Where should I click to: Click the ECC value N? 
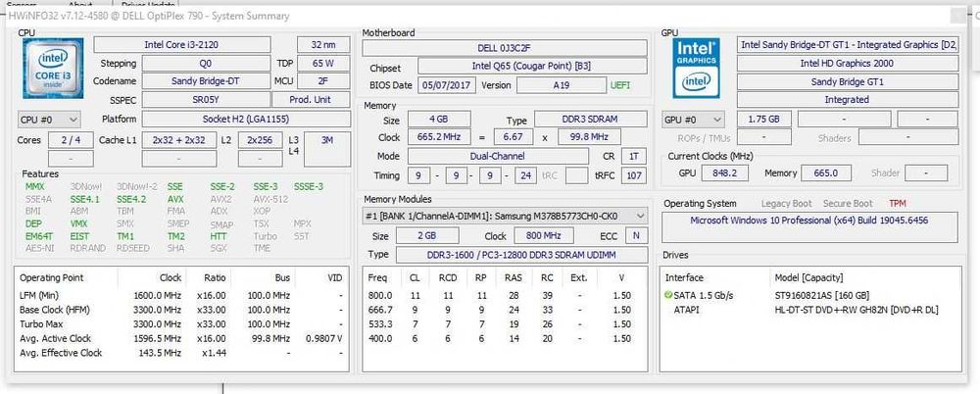636,236
